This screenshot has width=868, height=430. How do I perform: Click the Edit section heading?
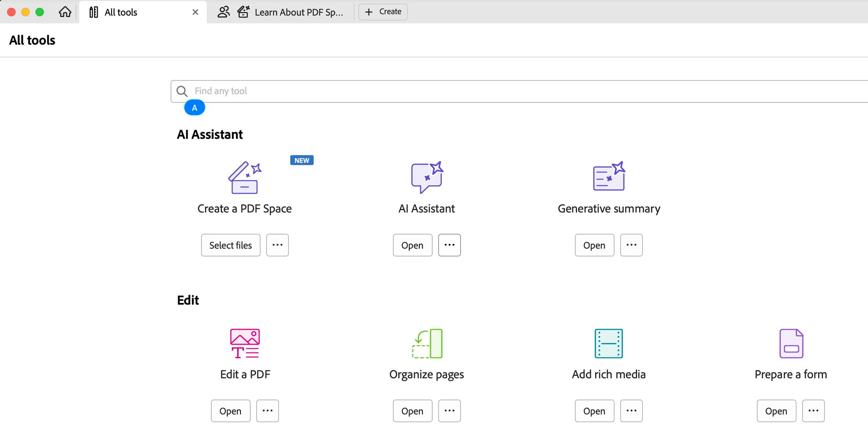[188, 300]
